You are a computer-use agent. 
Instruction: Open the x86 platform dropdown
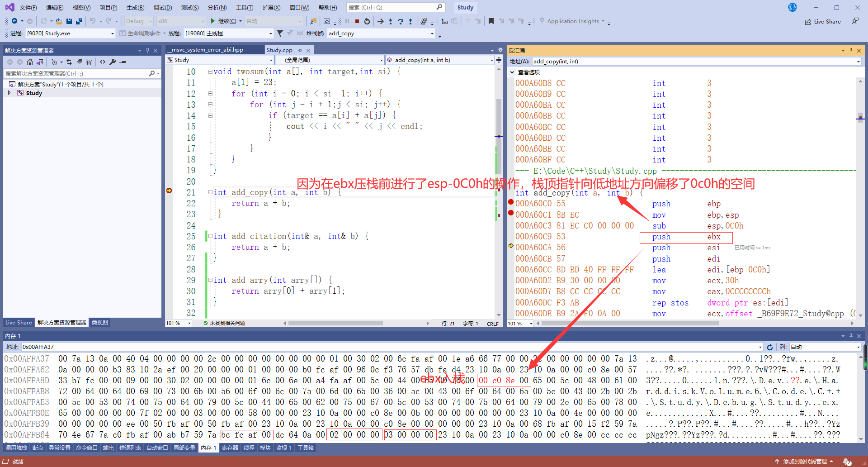(181, 21)
